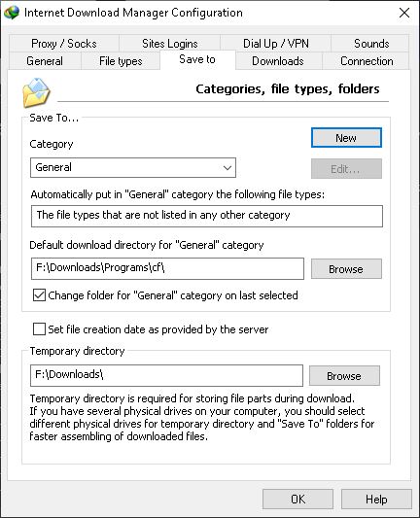Browse for default download directory
420x518 pixels.
coord(346,269)
